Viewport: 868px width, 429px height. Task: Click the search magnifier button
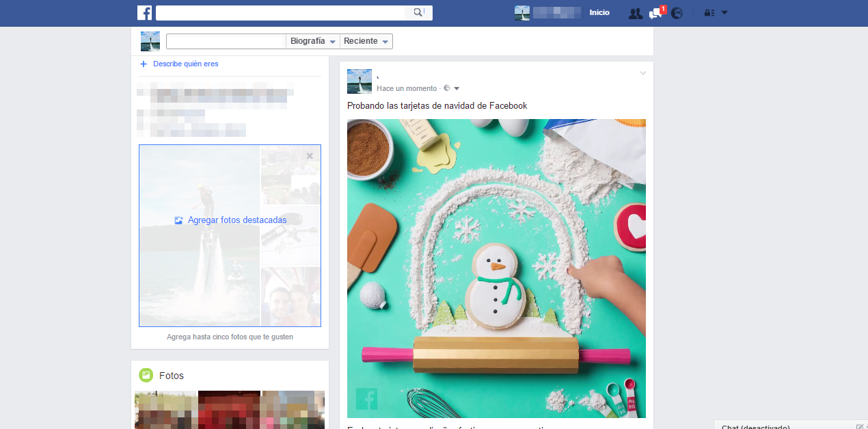(418, 13)
